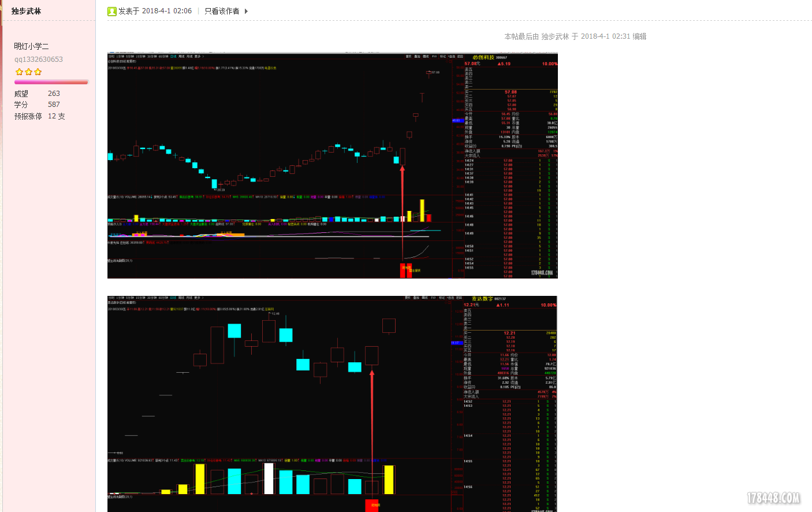This screenshot has width=812, height=512.
Task: Click the 预报涨停 12 支 stat
Action: point(40,116)
